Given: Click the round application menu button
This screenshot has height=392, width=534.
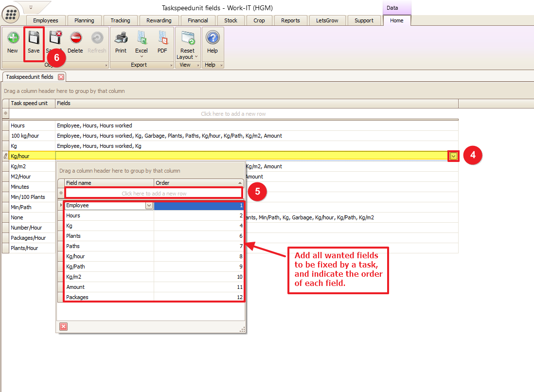Looking at the screenshot, I should point(11,14).
